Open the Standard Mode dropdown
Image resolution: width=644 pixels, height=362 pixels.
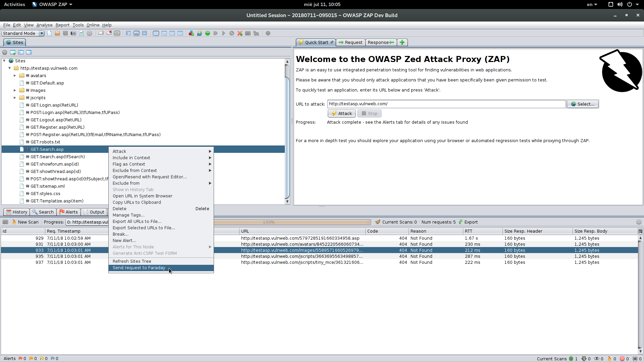(23, 33)
